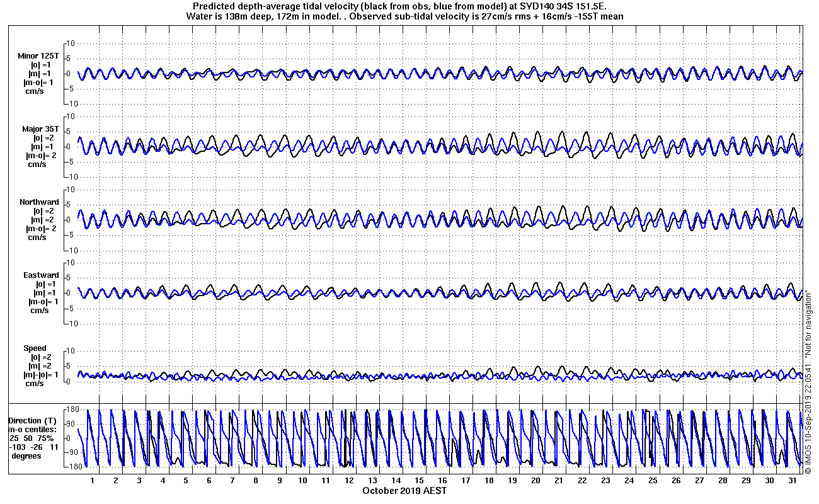Viewport: 819px width, 504px height.
Task: Click day label '14' on the date axis
Action: [396, 480]
